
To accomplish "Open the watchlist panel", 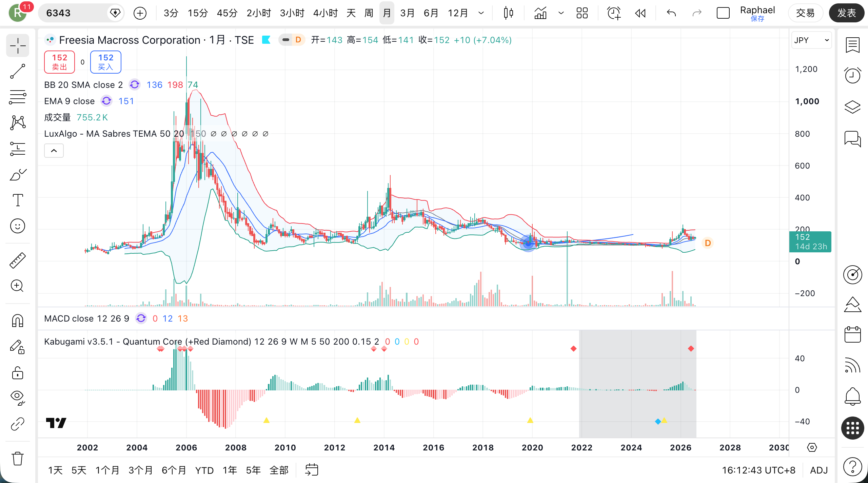I will point(852,45).
